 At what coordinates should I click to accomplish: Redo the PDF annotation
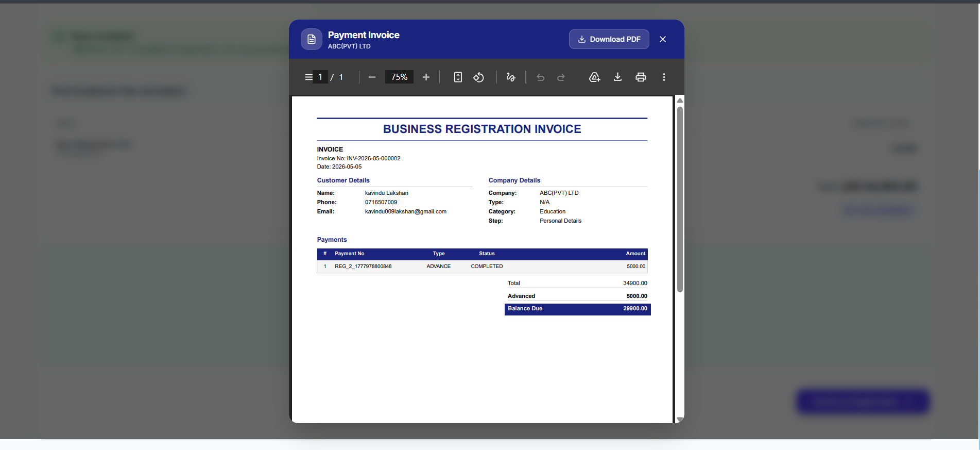click(561, 77)
